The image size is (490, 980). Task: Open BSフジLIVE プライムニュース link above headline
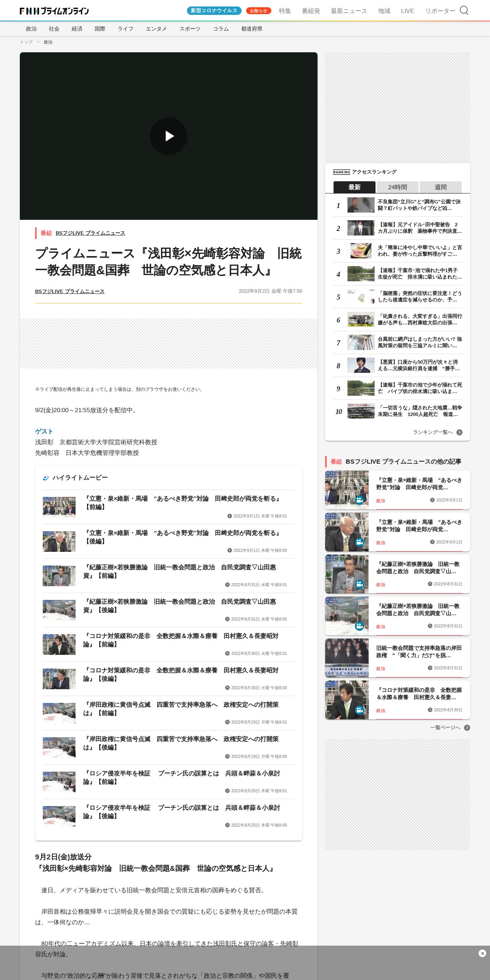[90, 233]
